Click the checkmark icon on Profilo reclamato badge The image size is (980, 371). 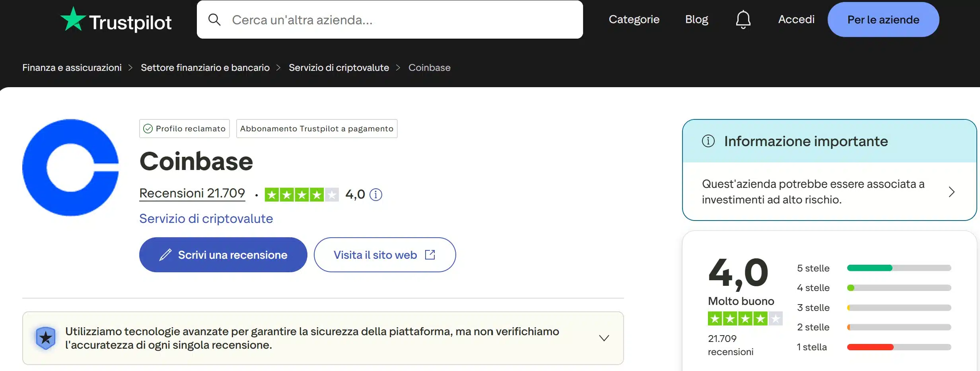(x=148, y=128)
